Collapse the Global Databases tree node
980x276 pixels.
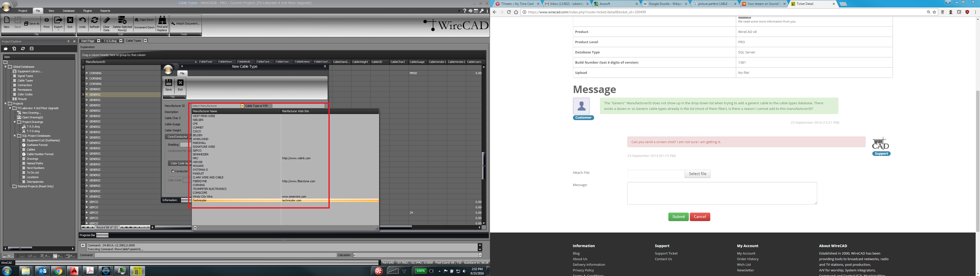click(x=6, y=67)
